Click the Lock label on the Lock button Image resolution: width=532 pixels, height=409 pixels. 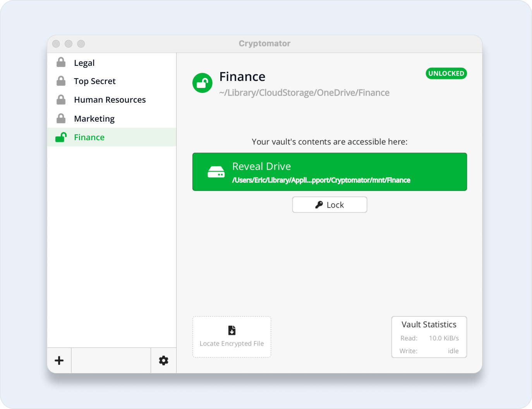click(335, 205)
